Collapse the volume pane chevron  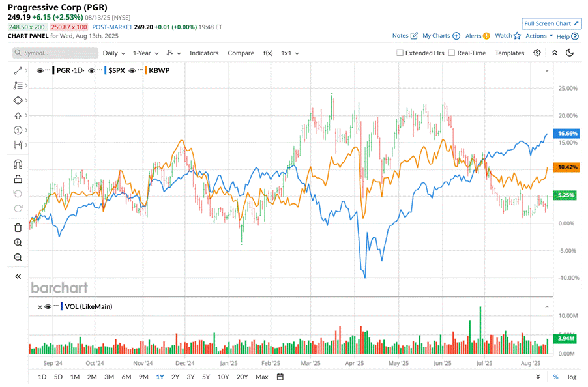(547, 306)
